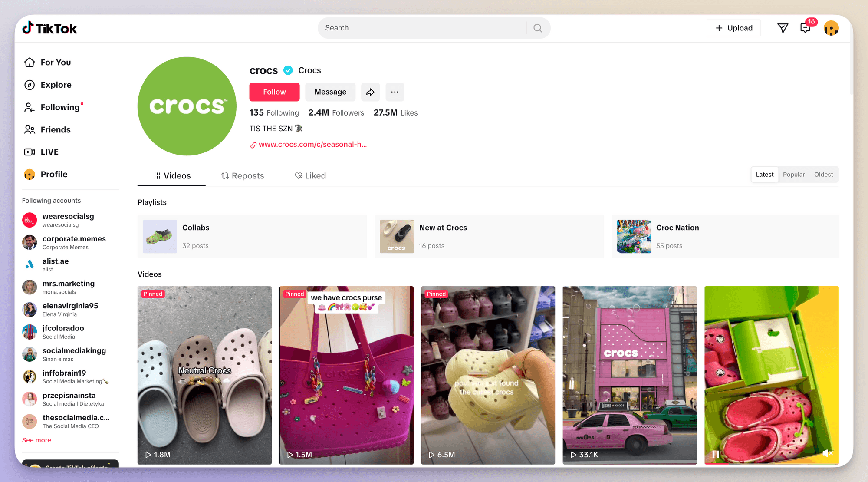Open wearesocialsg account avatar
The image size is (868, 482).
point(30,220)
